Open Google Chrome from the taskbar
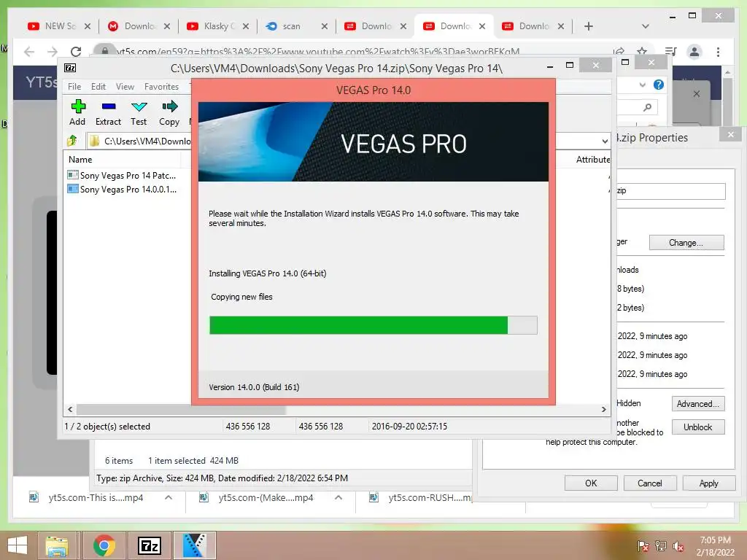The height and width of the screenshot is (560, 747). click(x=104, y=545)
